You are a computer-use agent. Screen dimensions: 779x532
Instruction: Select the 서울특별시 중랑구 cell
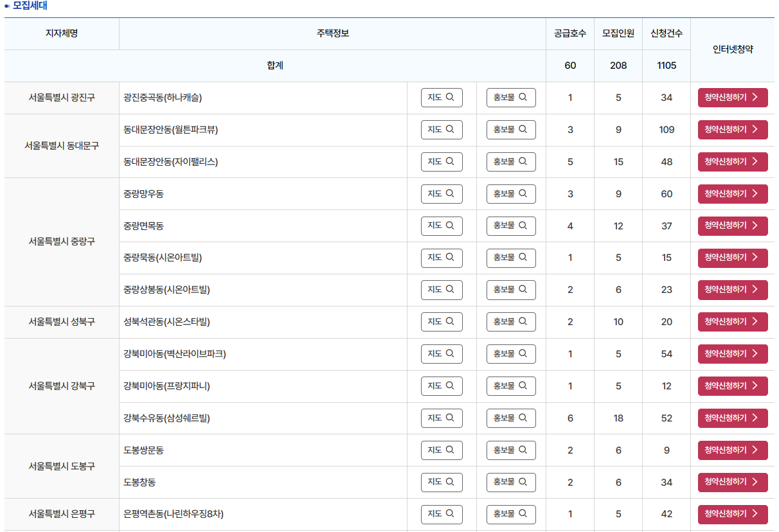click(62, 242)
